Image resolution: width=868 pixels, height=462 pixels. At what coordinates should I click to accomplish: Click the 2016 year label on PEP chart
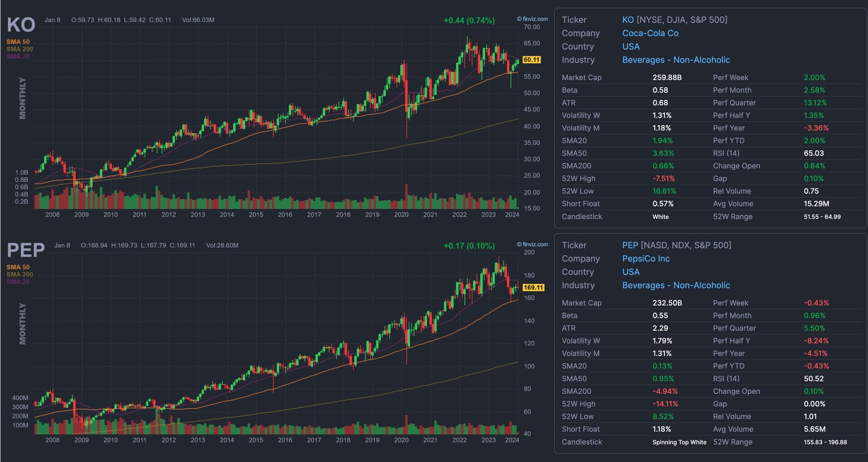click(285, 440)
